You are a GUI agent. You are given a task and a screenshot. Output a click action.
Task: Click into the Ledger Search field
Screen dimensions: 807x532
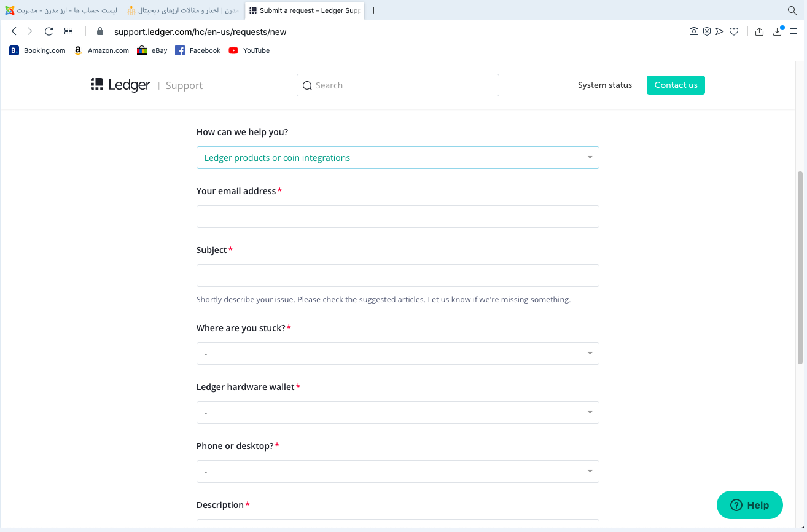tap(397, 85)
